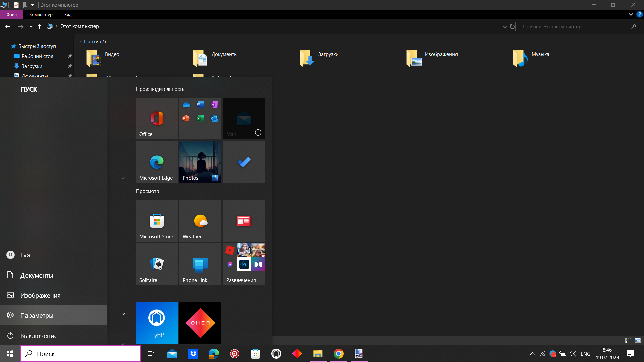Open the Weather tile
The width and height of the screenshot is (644, 362).
(200, 221)
